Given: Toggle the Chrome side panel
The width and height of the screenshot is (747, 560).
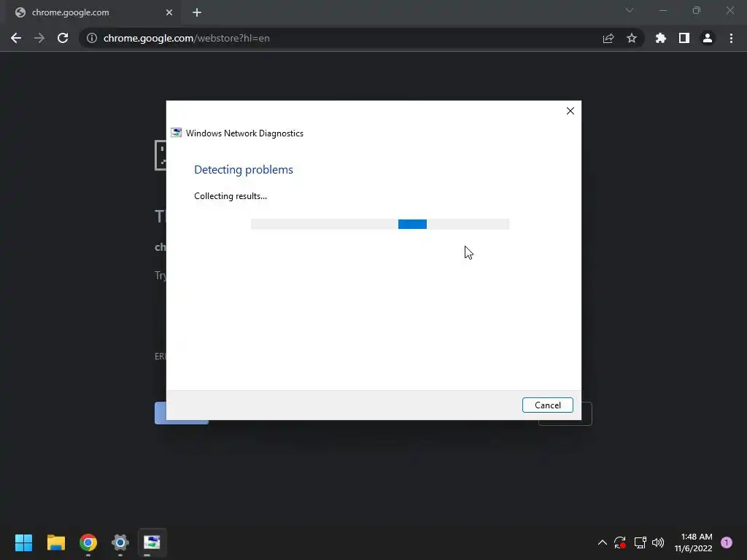Looking at the screenshot, I should tap(684, 38).
